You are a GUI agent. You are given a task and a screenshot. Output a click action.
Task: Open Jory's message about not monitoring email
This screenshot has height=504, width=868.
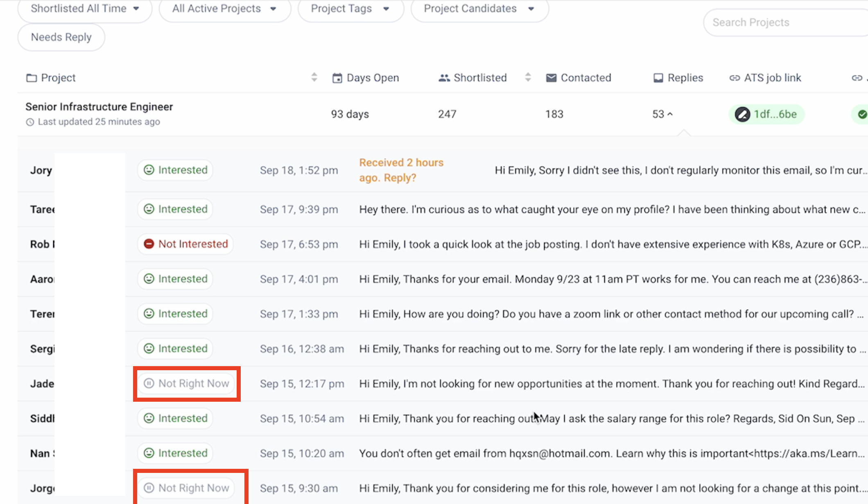680,170
